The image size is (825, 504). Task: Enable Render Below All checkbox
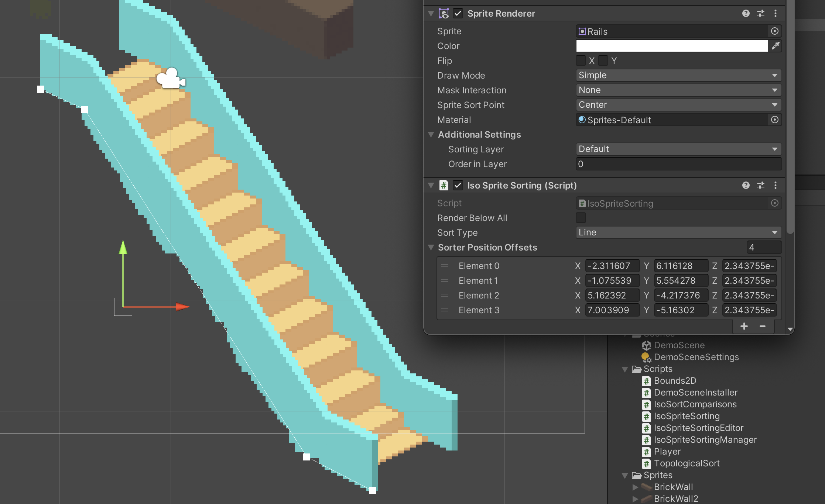[581, 218]
